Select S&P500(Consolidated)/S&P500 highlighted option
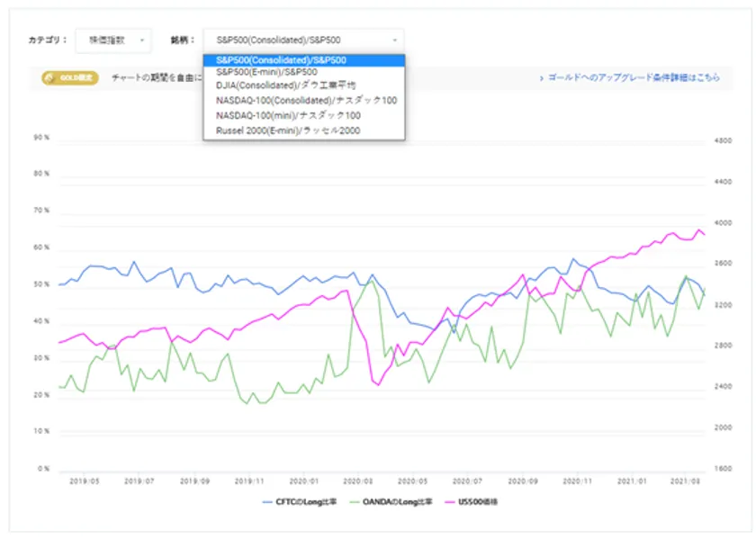 pos(281,60)
